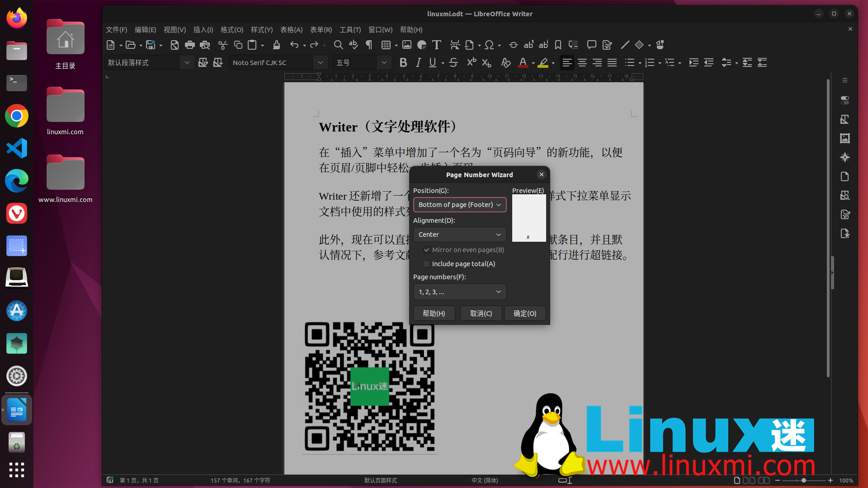Viewport: 868px width, 488px height.
Task: Expand the Insert Table dropdown arrow
Action: [x=396, y=45]
